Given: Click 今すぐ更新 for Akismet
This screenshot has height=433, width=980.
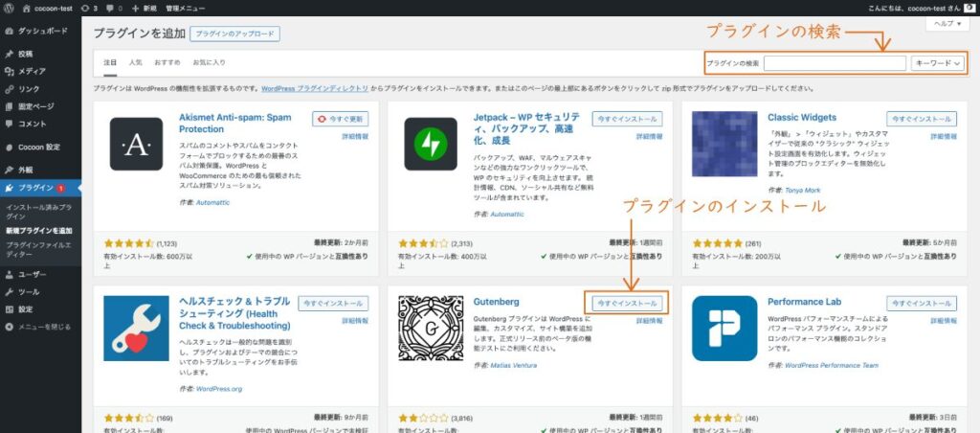Looking at the screenshot, I should [x=340, y=119].
